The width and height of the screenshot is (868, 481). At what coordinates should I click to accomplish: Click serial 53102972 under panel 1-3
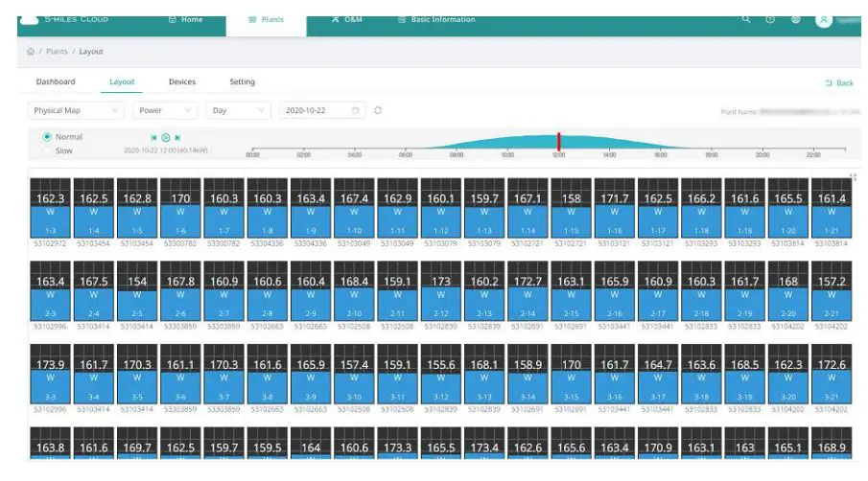[50, 243]
